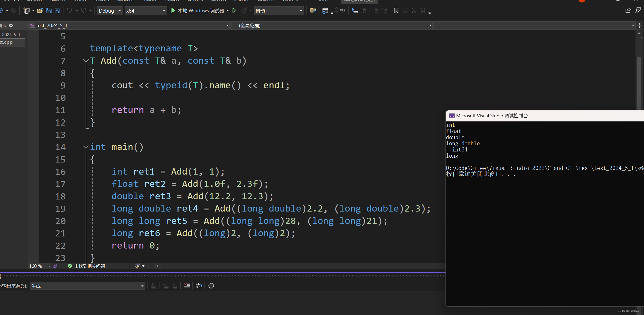Image resolution: width=644 pixels, height=315 pixels.
Task: Open the Debug configuration dropdown
Action: (x=119, y=11)
